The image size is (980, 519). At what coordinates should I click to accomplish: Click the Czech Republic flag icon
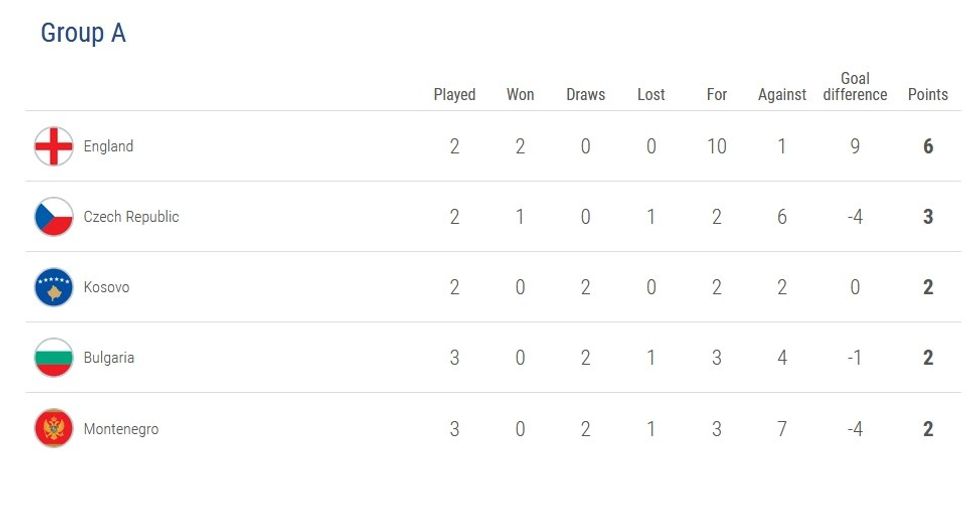click(x=54, y=217)
